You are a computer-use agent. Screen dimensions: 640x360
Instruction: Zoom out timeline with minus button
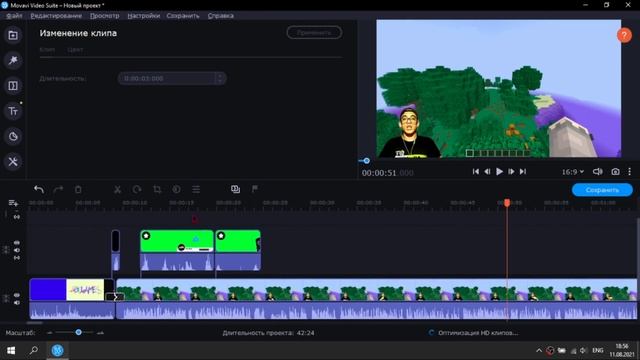(49, 333)
